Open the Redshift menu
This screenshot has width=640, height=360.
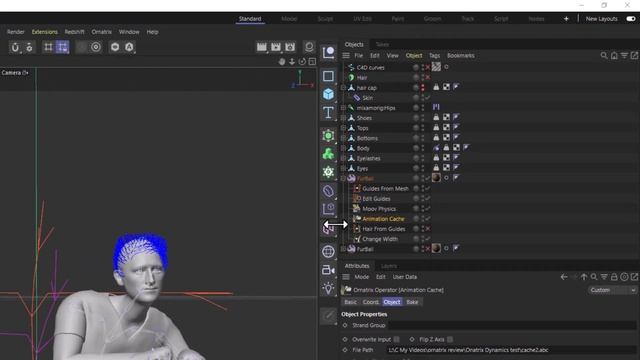(x=74, y=32)
